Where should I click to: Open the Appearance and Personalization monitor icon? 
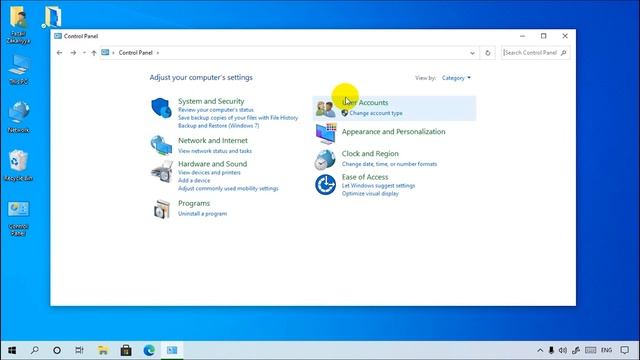tap(326, 133)
